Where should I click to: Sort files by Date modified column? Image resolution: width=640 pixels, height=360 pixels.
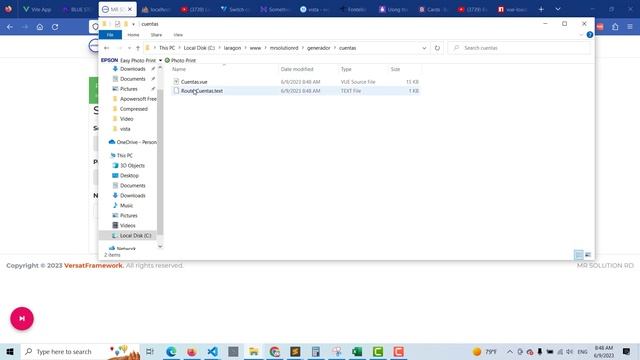click(x=297, y=69)
